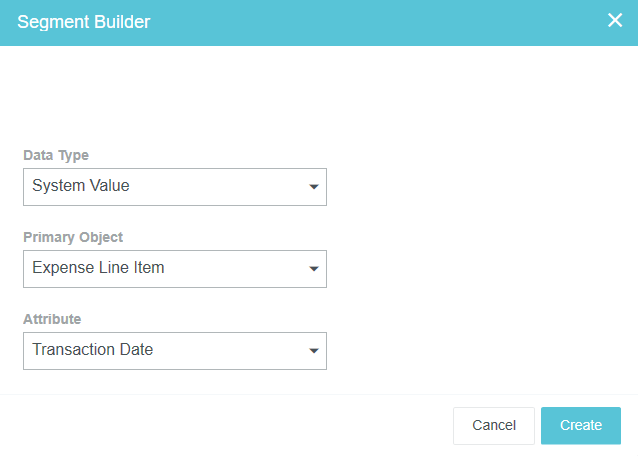638x456 pixels.
Task: Click the Segment Builder title text
Action: (84, 21)
